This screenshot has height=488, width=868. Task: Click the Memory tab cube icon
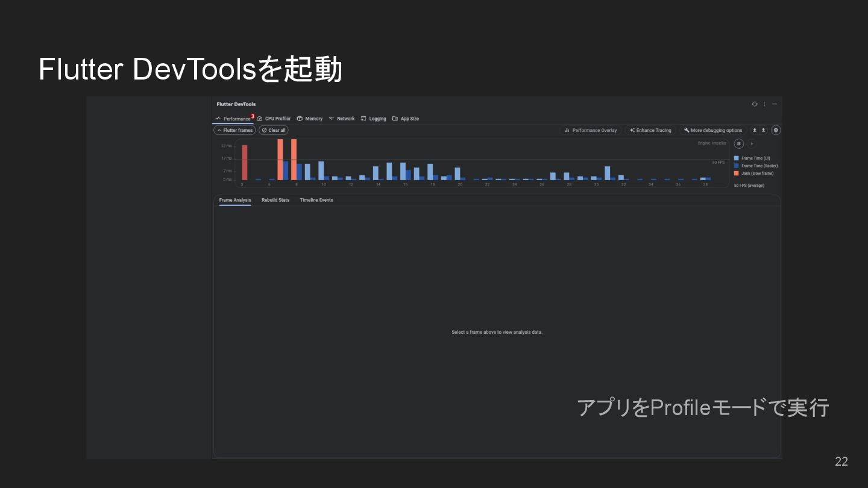300,119
